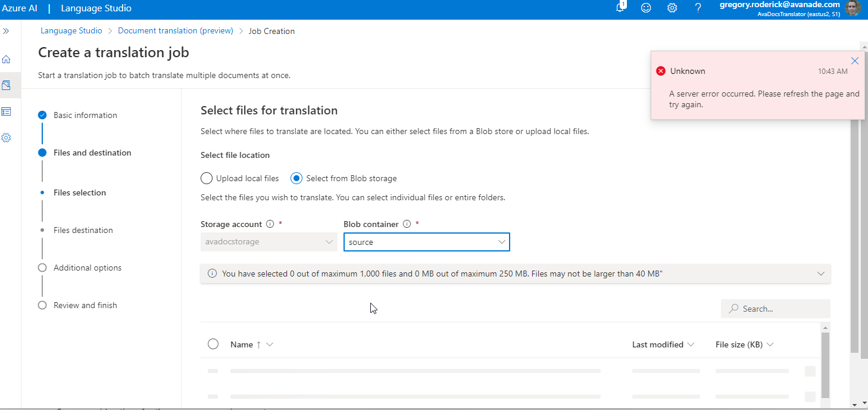Open the help question mark icon
The image size is (868, 410).
pyautogui.click(x=698, y=8)
